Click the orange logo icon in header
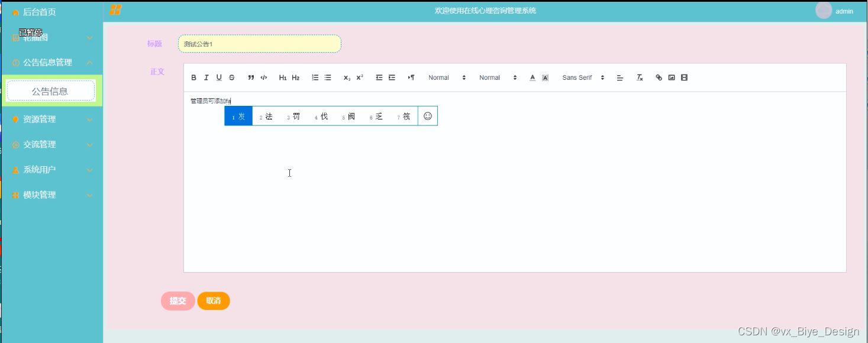The width and height of the screenshot is (868, 343). 115,10
